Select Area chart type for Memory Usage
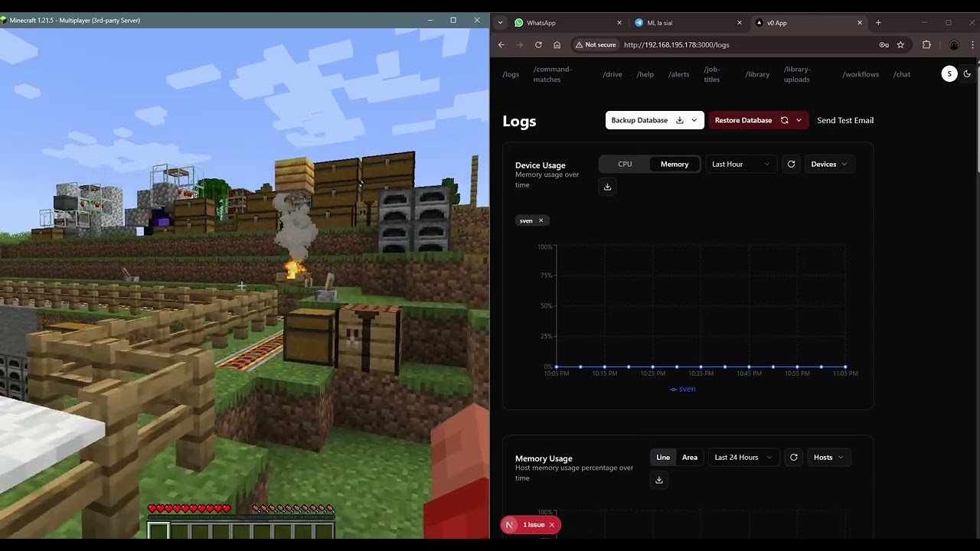This screenshot has height=551, width=980. point(689,458)
